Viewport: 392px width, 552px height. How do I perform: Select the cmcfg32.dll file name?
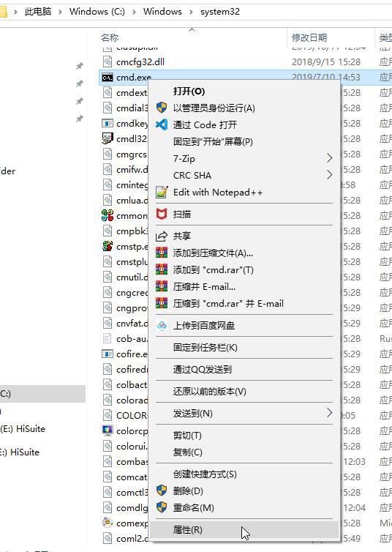(140, 62)
